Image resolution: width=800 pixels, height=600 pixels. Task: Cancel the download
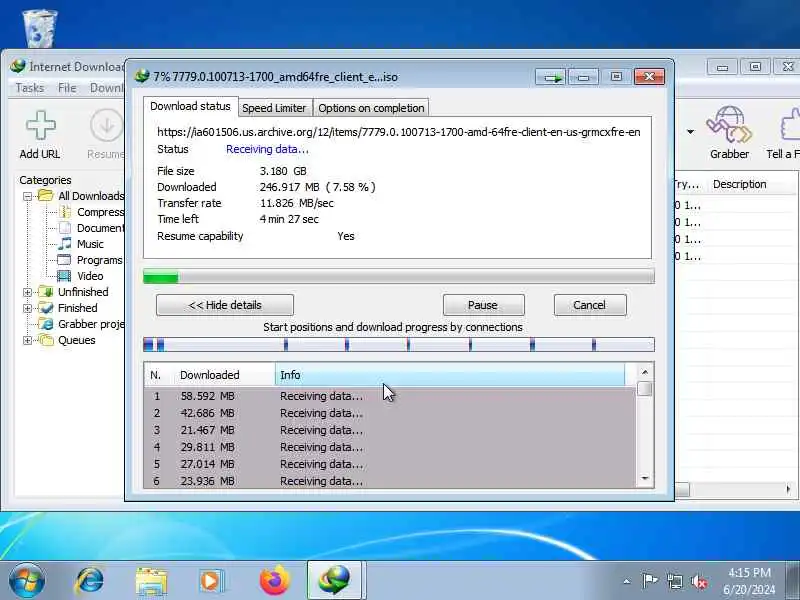(x=590, y=305)
